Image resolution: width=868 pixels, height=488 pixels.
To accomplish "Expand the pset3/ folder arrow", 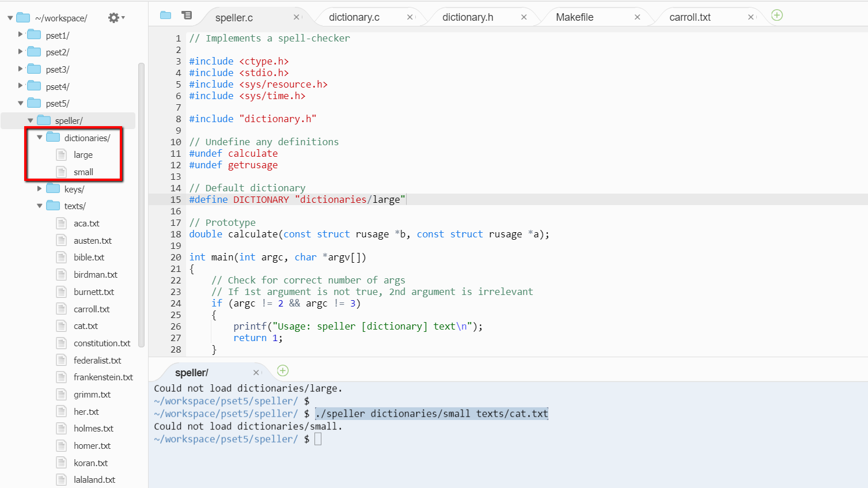I will click(20, 69).
